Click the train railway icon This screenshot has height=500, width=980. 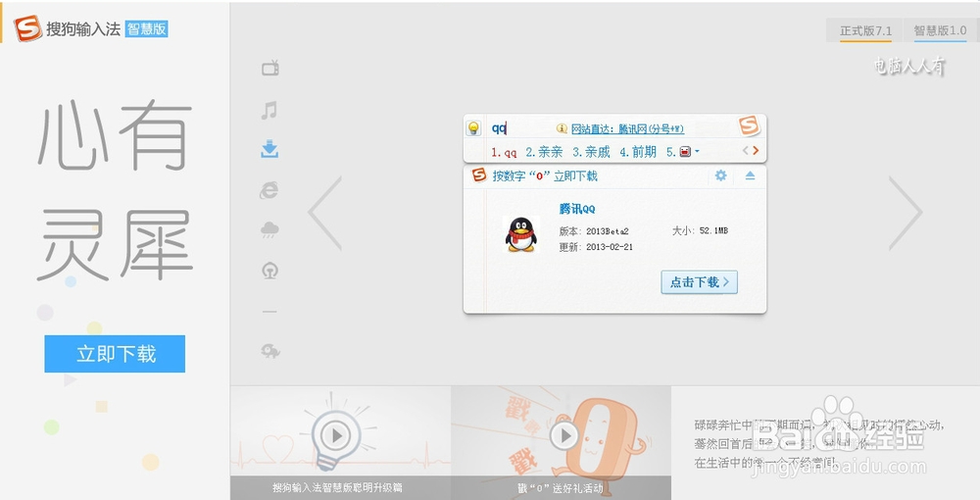click(x=269, y=271)
